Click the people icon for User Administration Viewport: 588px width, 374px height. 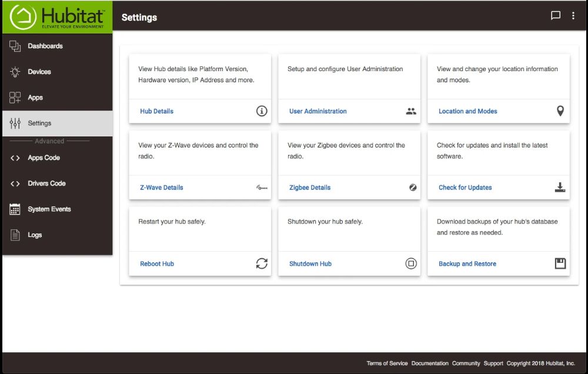(x=411, y=111)
